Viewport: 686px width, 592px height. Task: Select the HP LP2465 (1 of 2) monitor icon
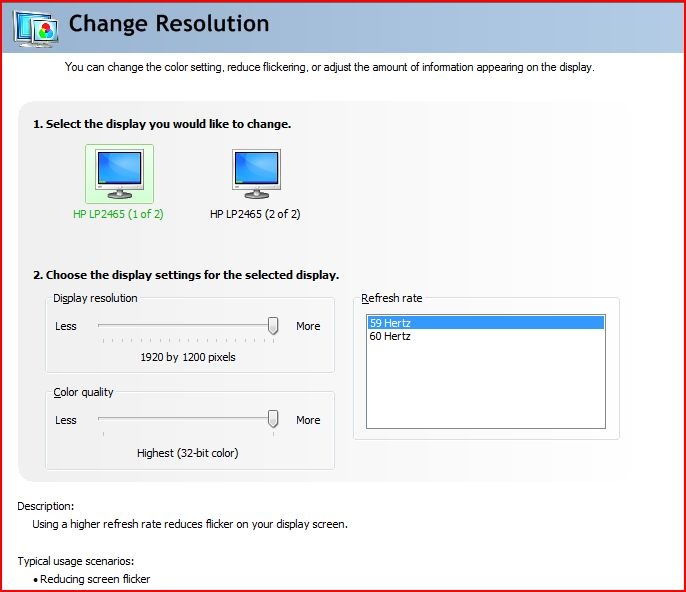119,174
